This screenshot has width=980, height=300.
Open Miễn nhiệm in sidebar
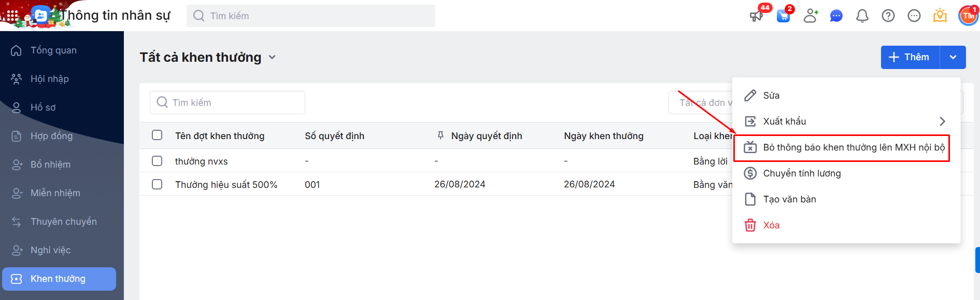[55, 193]
